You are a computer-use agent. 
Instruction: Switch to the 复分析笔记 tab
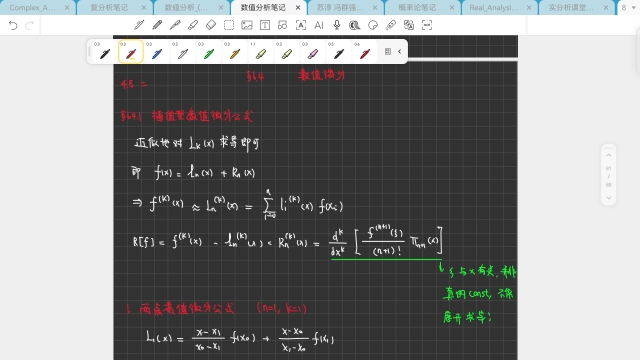[x=109, y=8]
